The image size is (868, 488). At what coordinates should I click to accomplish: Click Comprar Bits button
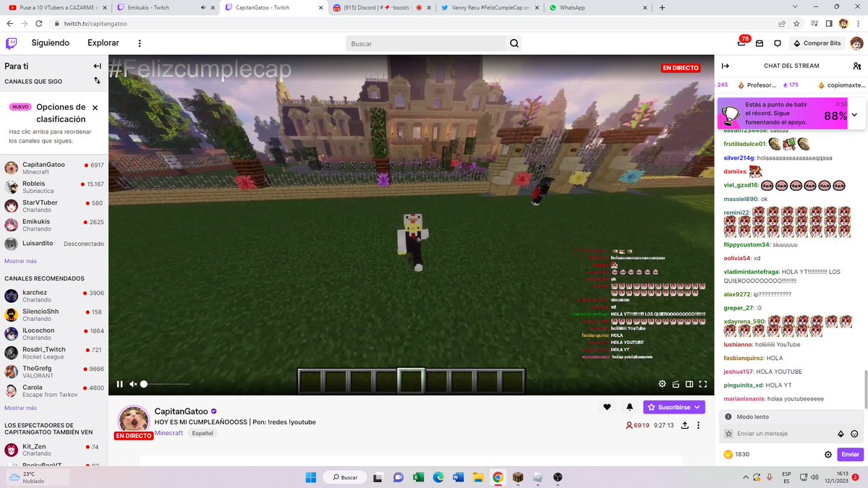(817, 43)
